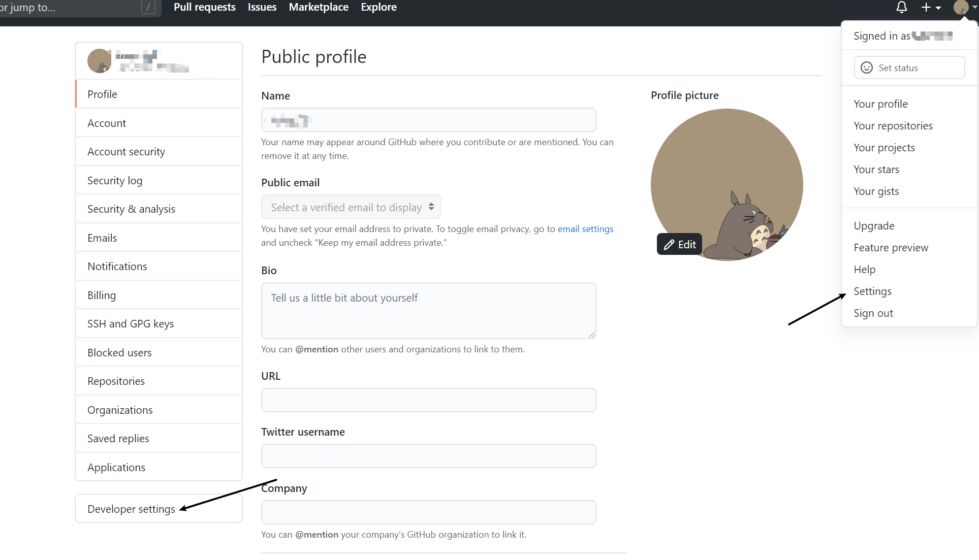Select Settings from the user menu
Screen dimensions: 979x560
(872, 291)
